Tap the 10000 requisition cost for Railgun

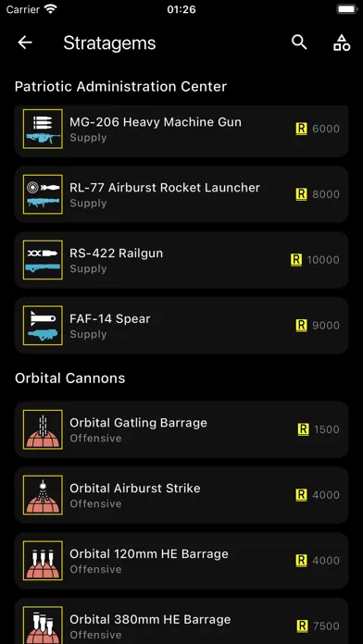(323, 260)
